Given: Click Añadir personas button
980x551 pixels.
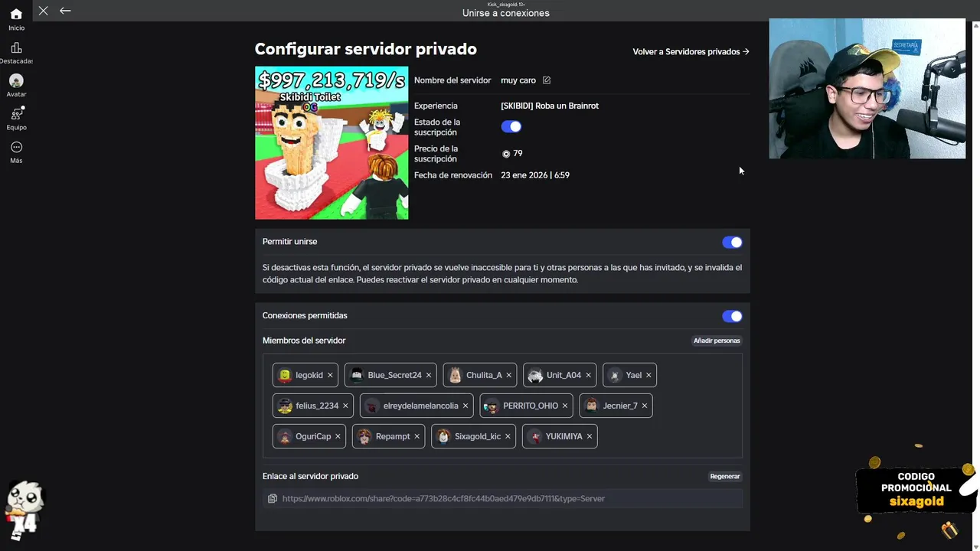Looking at the screenshot, I should click(717, 341).
